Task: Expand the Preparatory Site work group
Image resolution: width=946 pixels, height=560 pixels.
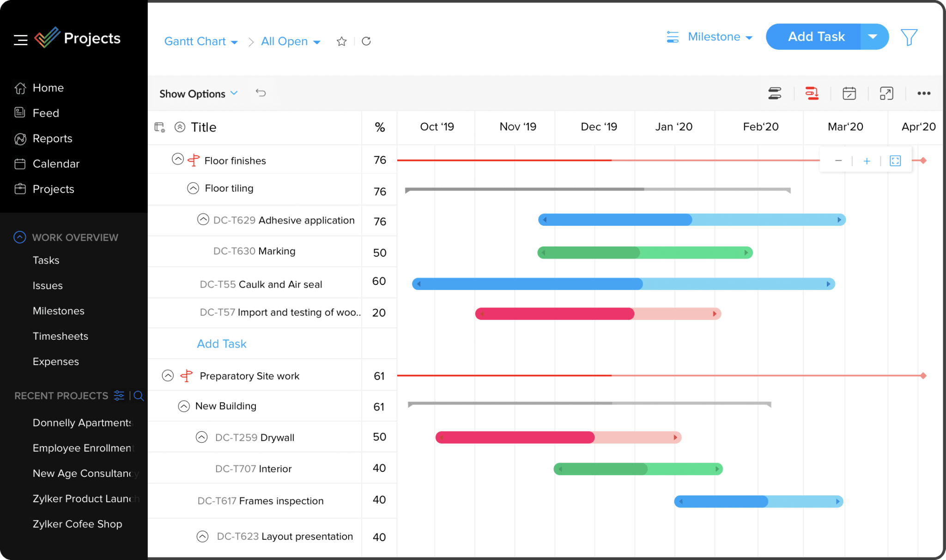Action: coord(168,375)
